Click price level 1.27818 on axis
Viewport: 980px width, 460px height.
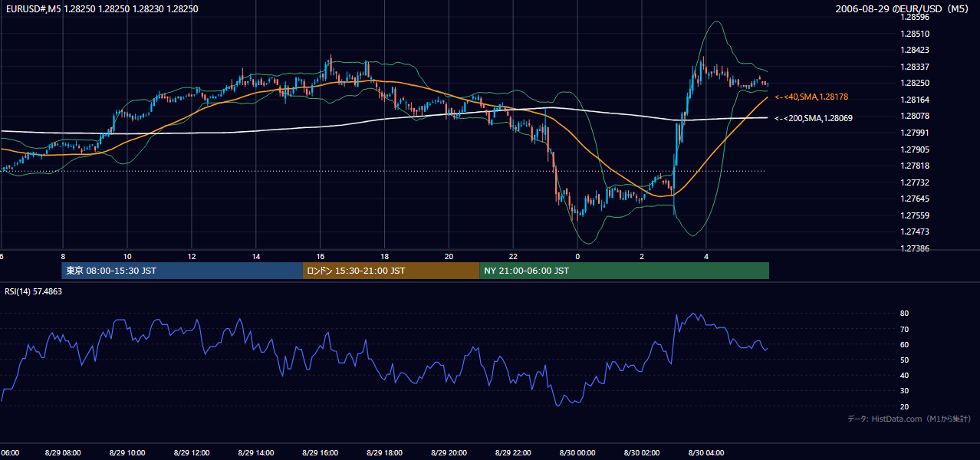point(915,166)
